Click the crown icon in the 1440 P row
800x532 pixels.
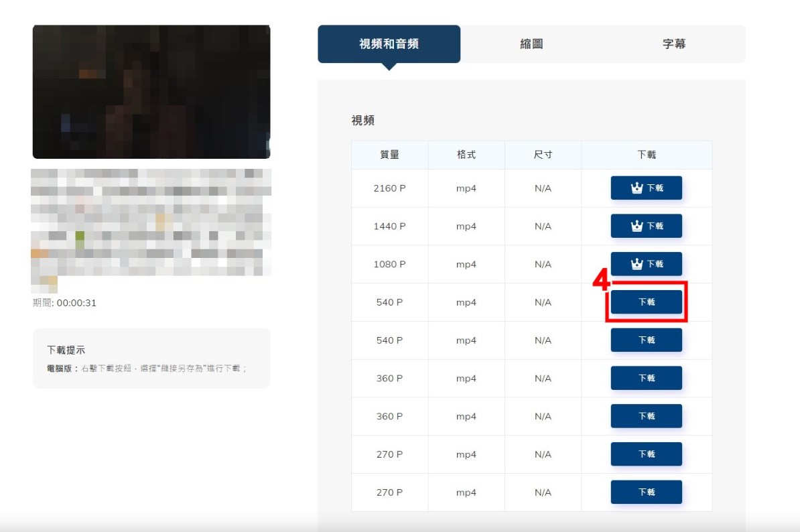637,226
